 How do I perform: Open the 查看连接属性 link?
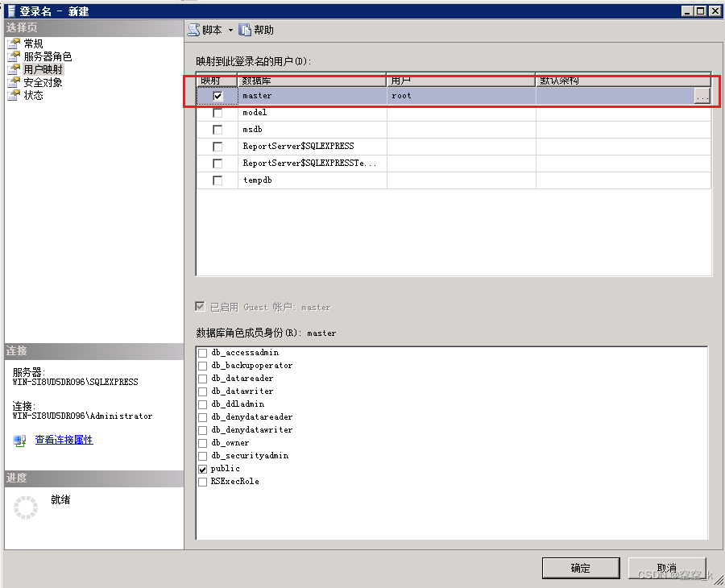pyautogui.click(x=64, y=440)
